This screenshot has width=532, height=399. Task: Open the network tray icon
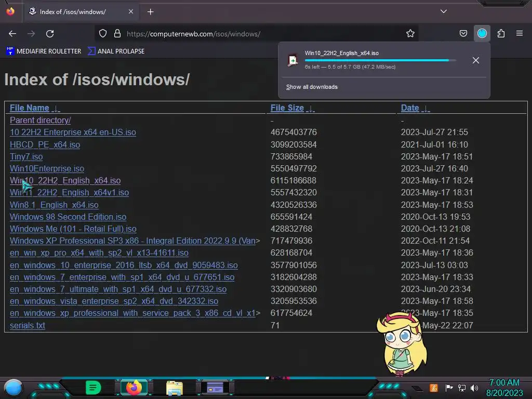click(x=461, y=388)
